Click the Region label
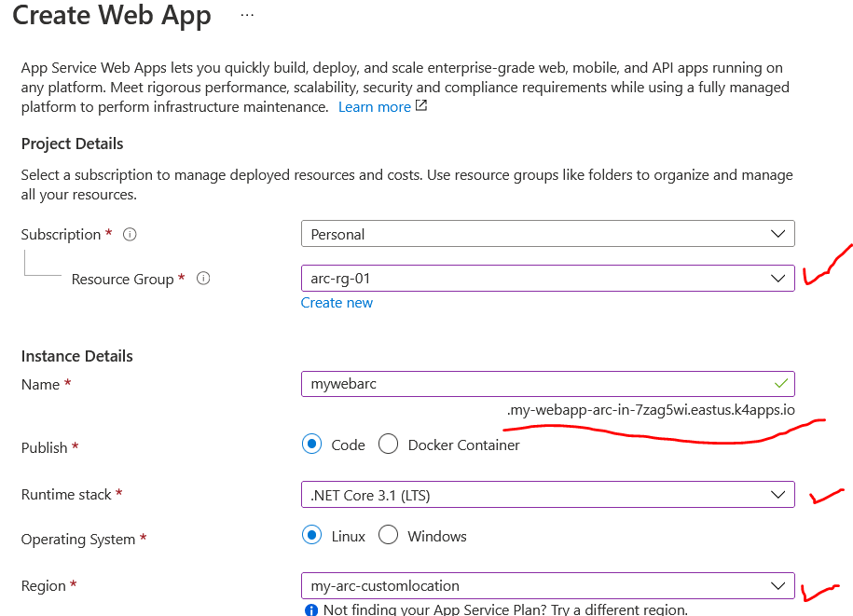The image size is (853, 616). point(44,585)
